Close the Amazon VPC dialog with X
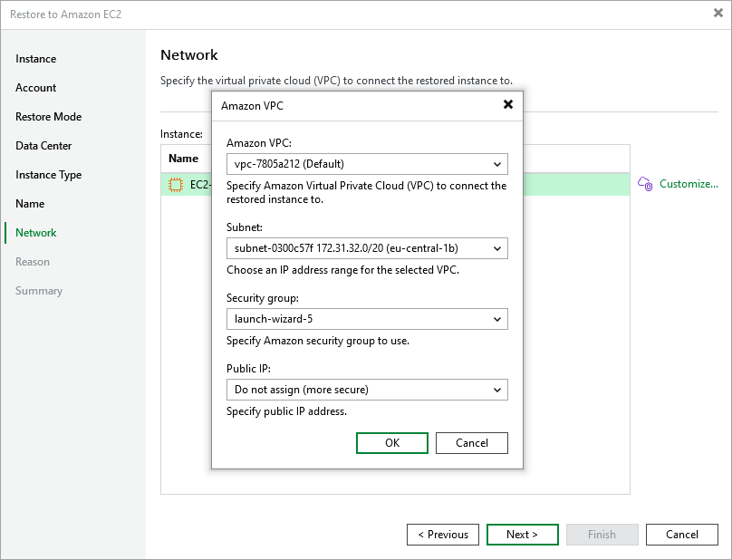Viewport: 732px width, 560px height. [x=508, y=104]
